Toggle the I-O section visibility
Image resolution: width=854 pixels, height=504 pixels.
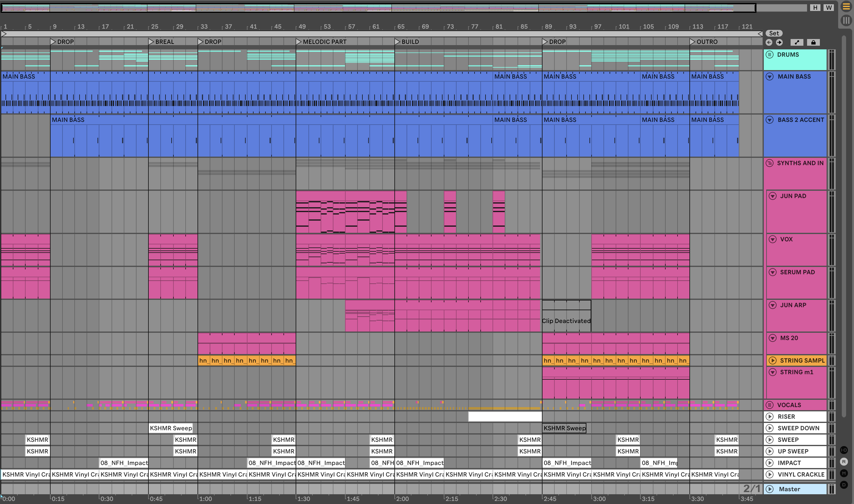point(844,450)
